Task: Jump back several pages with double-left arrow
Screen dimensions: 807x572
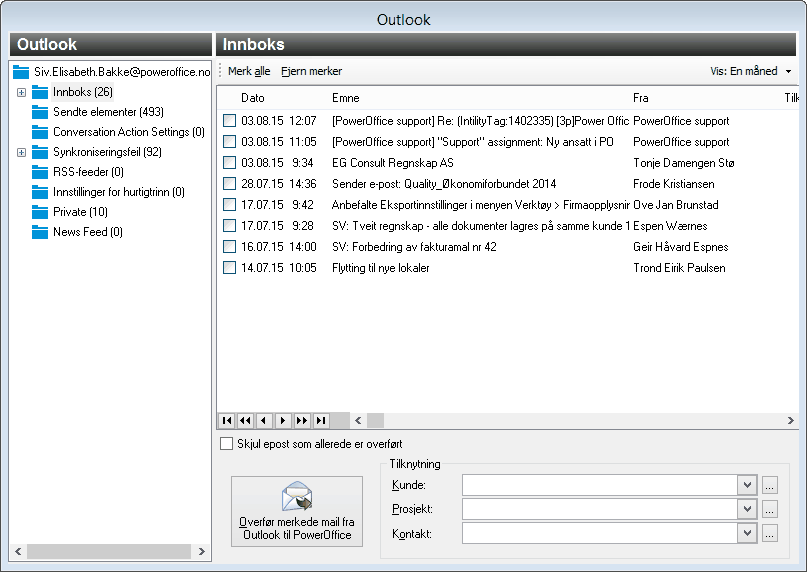Action: click(x=245, y=421)
